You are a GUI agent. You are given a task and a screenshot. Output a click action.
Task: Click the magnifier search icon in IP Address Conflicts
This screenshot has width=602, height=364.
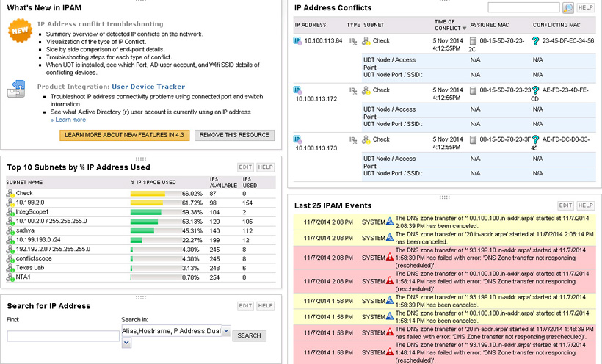point(568,7)
